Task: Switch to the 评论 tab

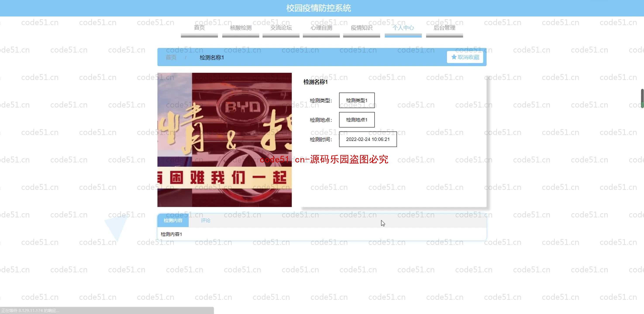Action: pos(205,221)
